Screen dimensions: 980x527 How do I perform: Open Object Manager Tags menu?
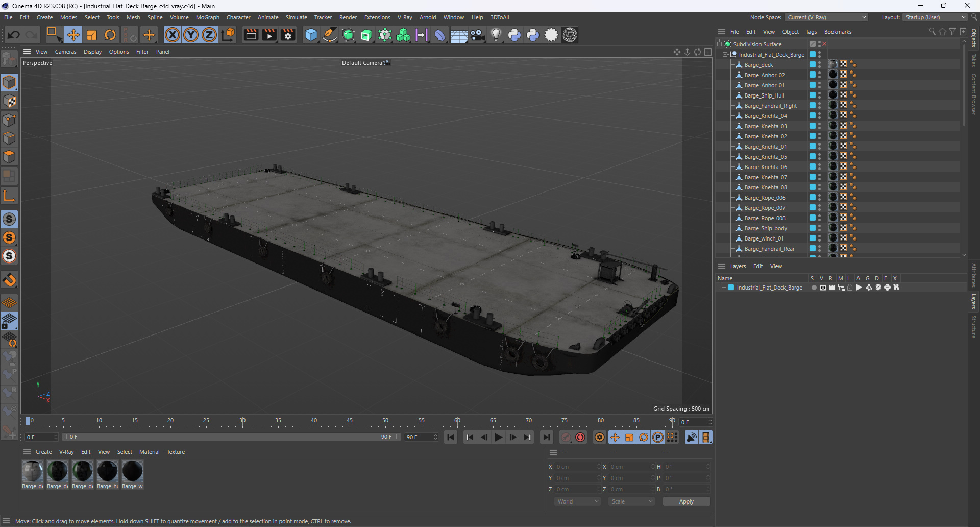[x=811, y=32]
